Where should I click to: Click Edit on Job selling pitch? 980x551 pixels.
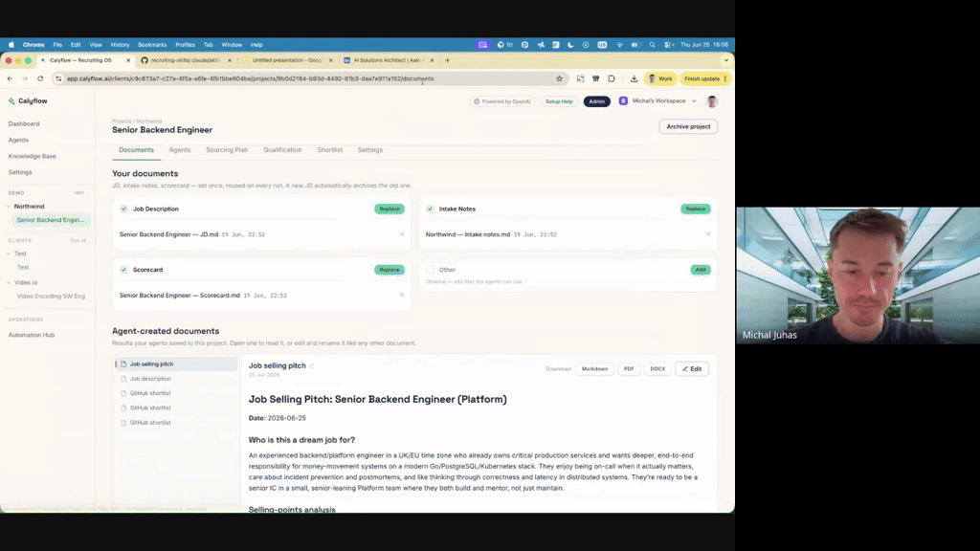(692, 369)
